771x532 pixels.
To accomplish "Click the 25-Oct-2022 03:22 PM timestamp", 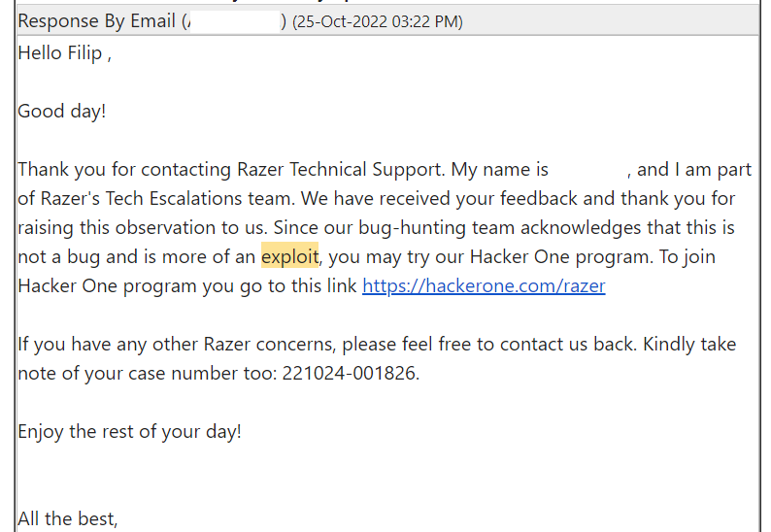I will tap(378, 21).
